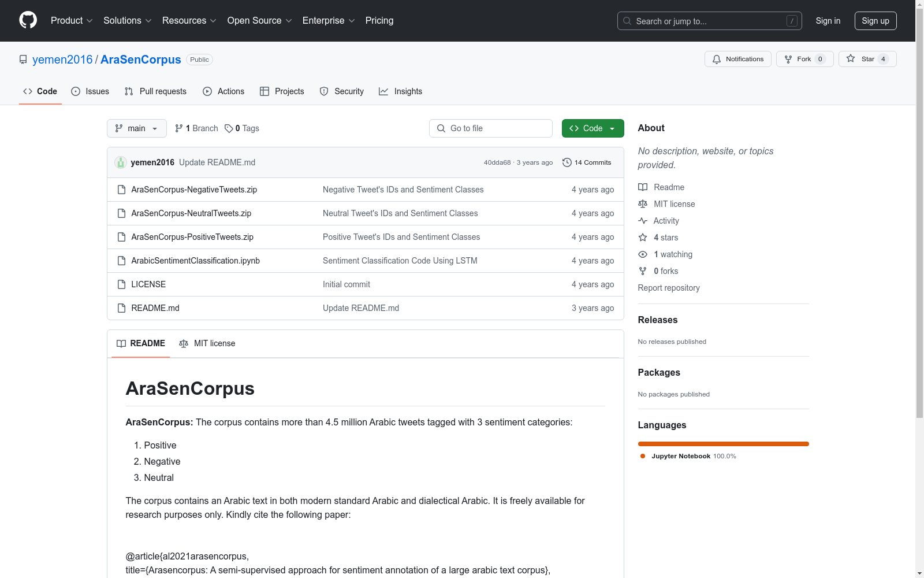Click the page vertical scrollbar
The height and width of the screenshot is (578, 924).
tap(919, 289)
